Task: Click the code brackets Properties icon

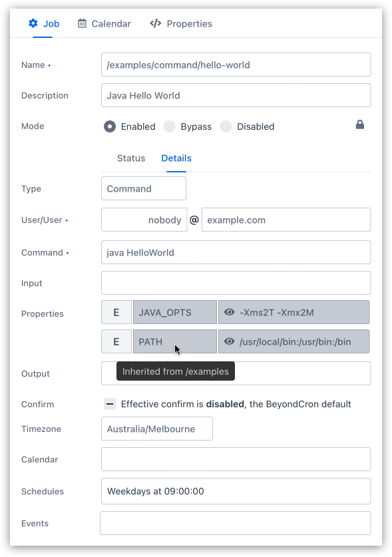Action: 156,23
